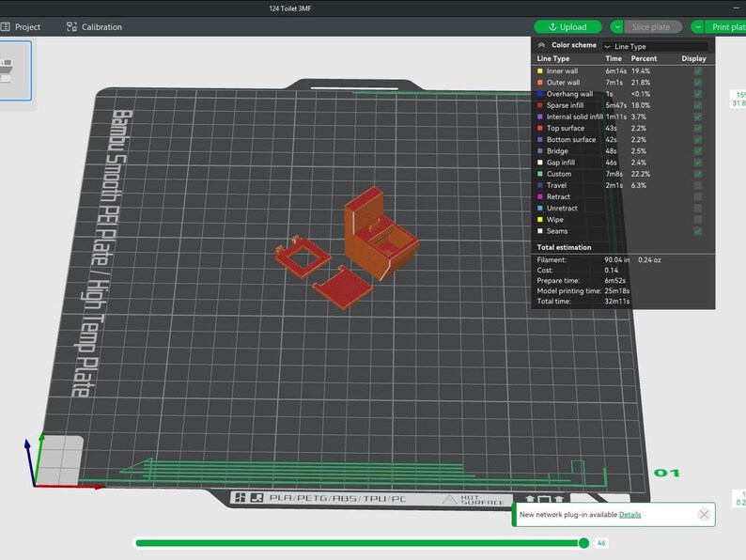Viewport: 746px width, 560px height.
Task: Click the Upload arrow icon
Action: pos(552,27)
